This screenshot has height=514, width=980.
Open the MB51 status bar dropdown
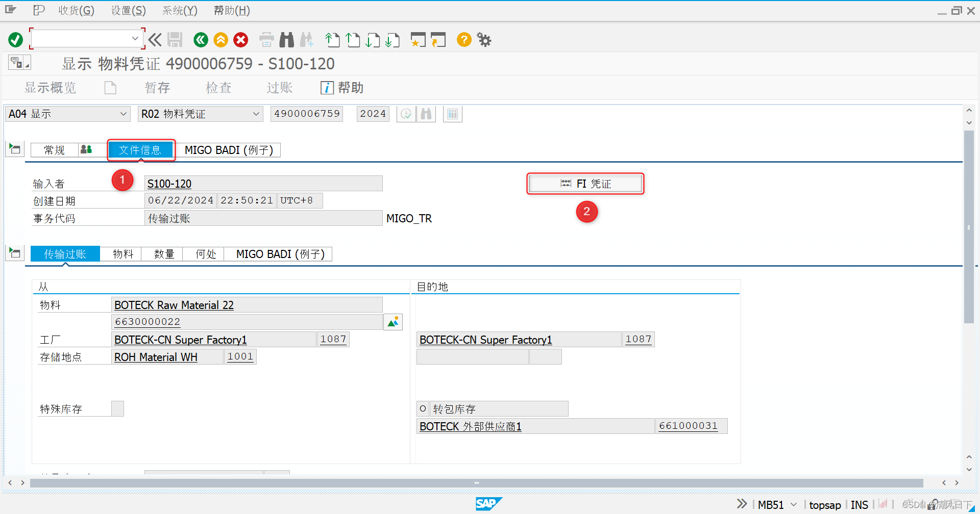click(794, 504)
